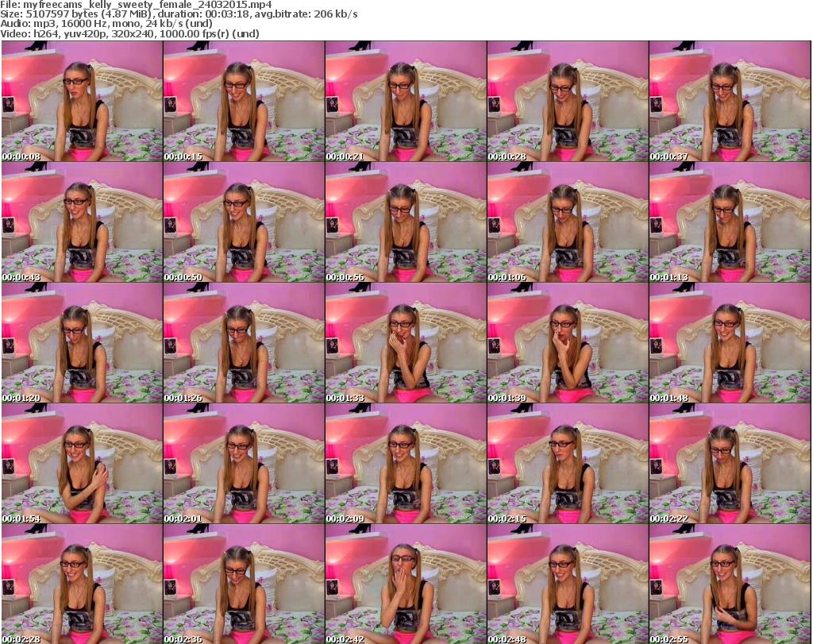This screenshot has height=644, width=813.
Task: Open the frame with timestamp 00:00:50
Action: (x=244, y=222)
